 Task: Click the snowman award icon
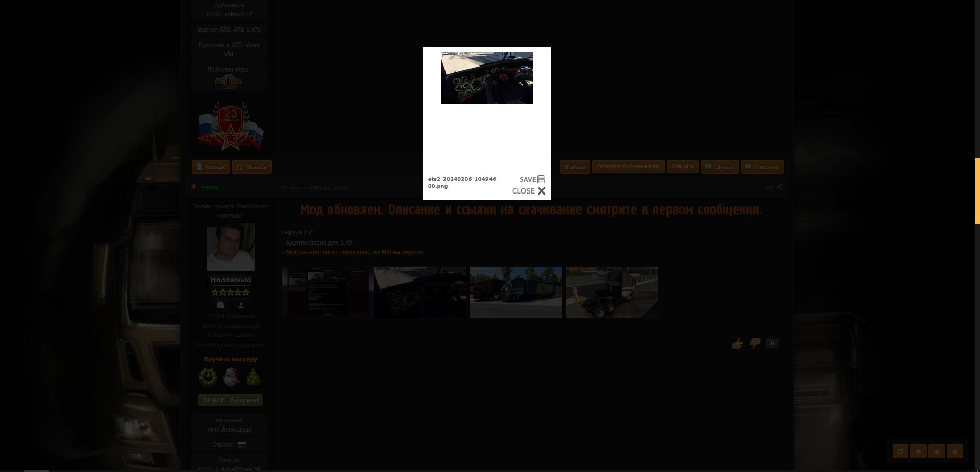pos(231,377)
